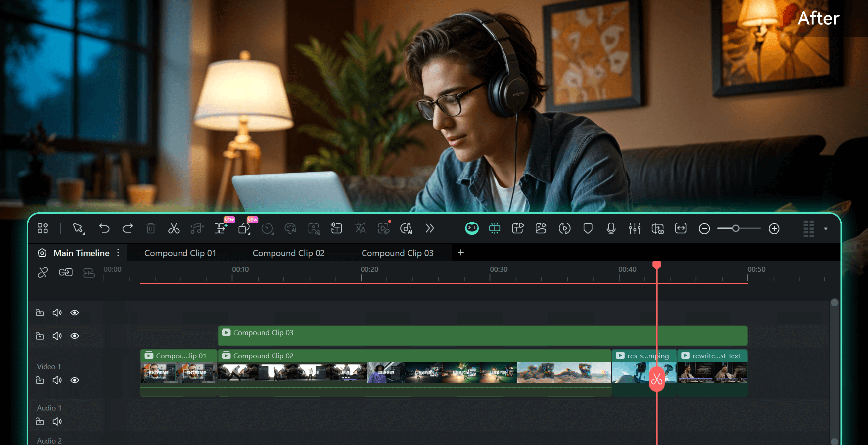Open the speed dial tool
The height and width of the screenshot is (445, 868).
pyautogui.click(x=267, y=228)
